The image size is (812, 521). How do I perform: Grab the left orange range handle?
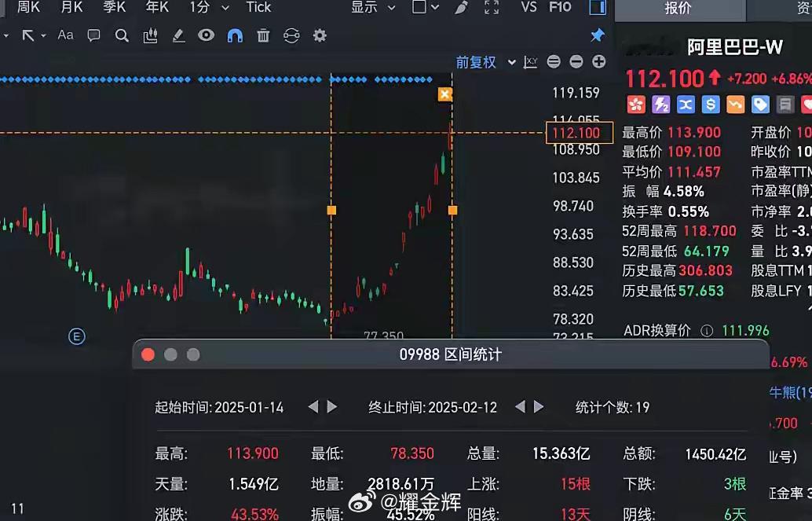[331, 210]
